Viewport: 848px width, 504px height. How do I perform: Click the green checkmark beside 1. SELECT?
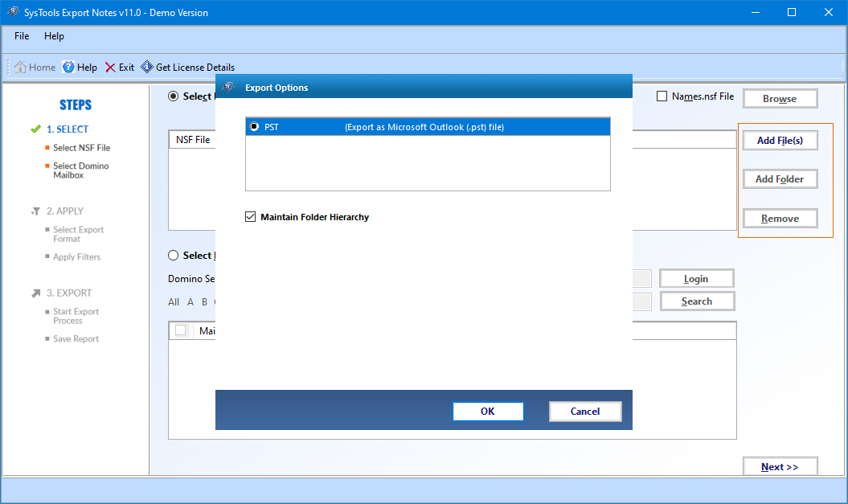point(35,129)
